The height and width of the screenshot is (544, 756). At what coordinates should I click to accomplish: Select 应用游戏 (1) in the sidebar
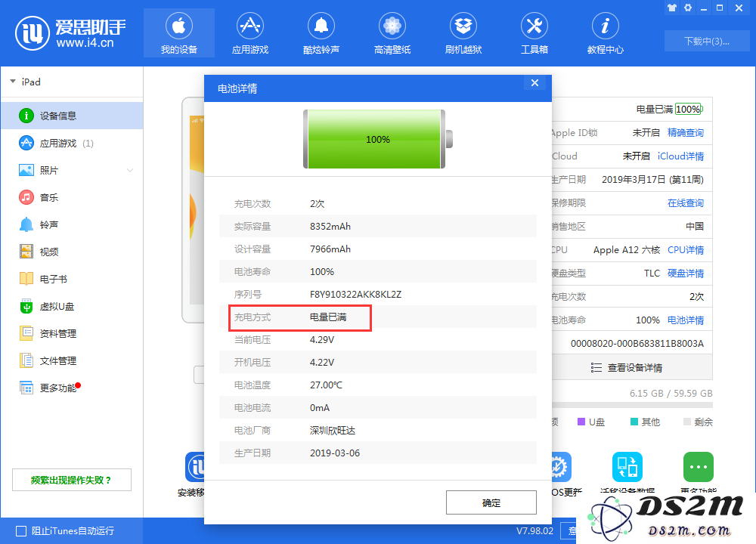[72, 143]
